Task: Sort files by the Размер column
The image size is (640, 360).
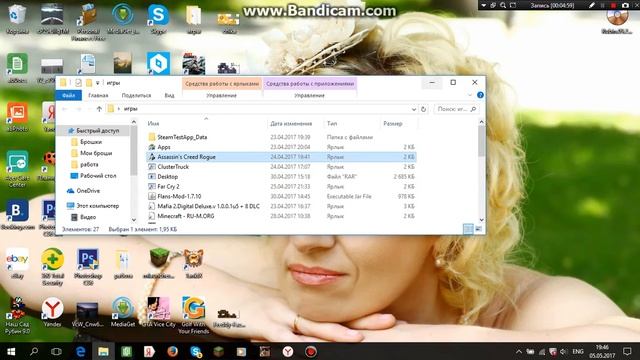Action: 393,123
